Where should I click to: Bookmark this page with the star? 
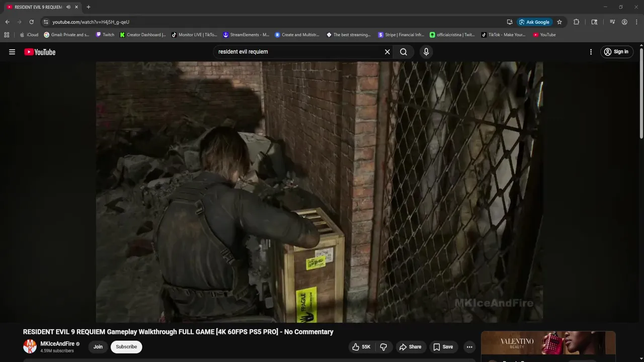559,22
